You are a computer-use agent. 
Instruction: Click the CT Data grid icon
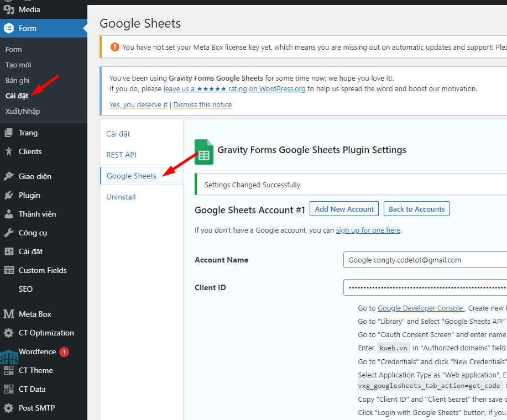9,389
